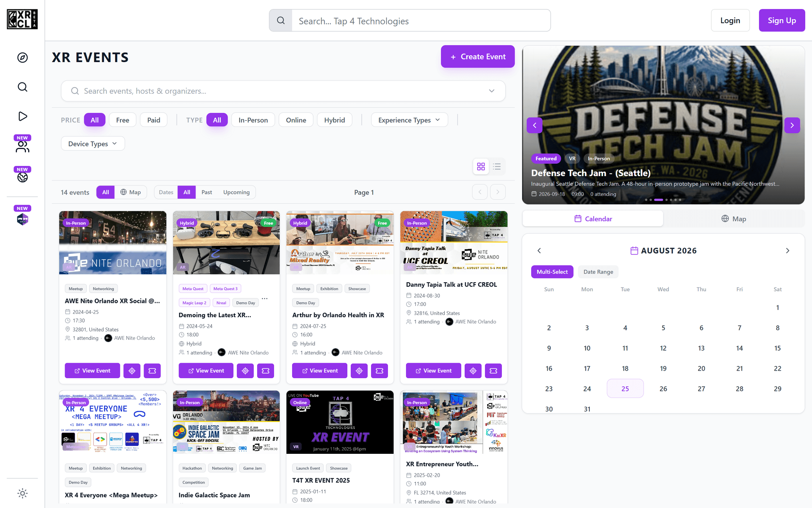Locate AWE Nite Orlando XR Social event
Screen dimensions: 812x508
pos(132,371)
